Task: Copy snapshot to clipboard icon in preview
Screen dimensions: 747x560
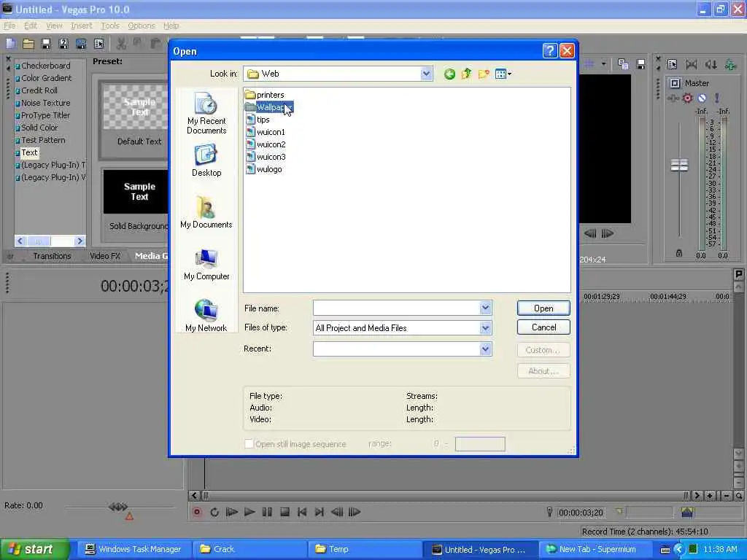Action: click(623, 64)
